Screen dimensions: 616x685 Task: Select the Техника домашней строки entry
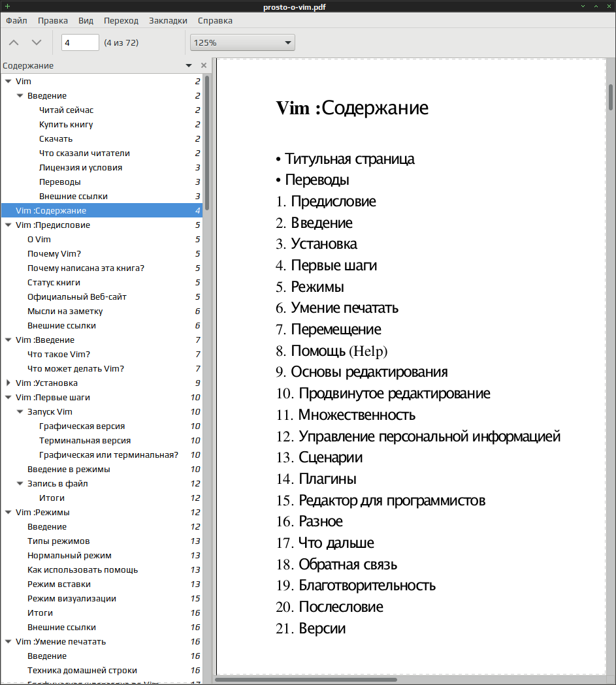click(x=82, y=670)
